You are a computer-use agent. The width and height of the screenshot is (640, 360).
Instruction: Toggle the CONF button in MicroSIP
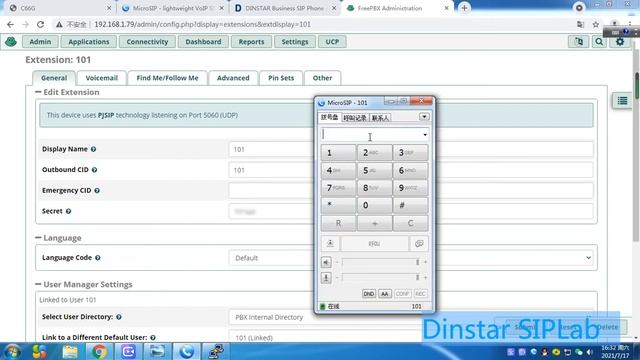point(402,294)
